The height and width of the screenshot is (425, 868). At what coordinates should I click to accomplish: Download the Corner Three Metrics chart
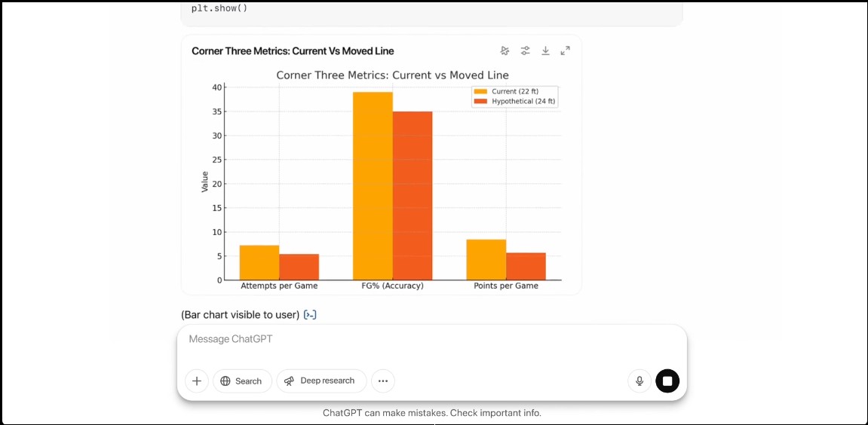[x=545, y=50]
